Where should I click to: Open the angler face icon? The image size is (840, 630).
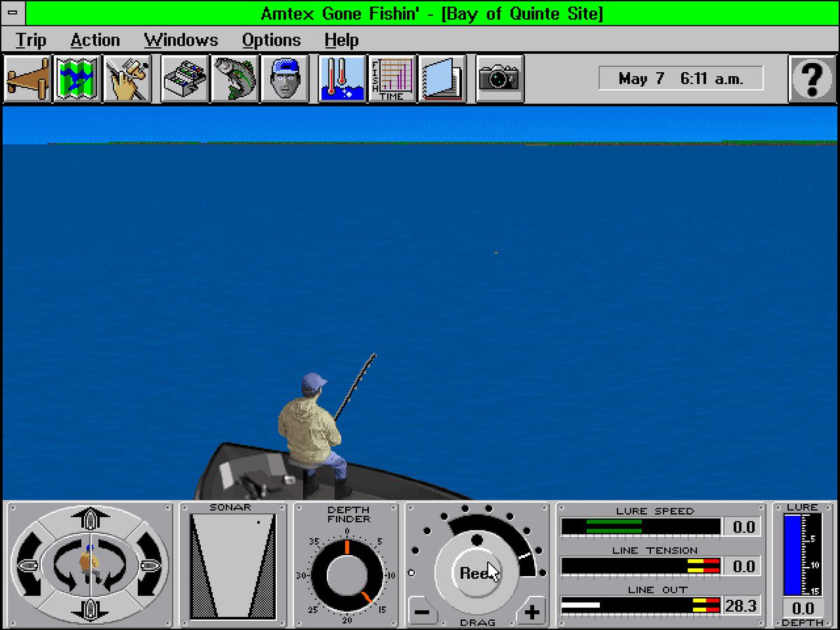[285, 79]
